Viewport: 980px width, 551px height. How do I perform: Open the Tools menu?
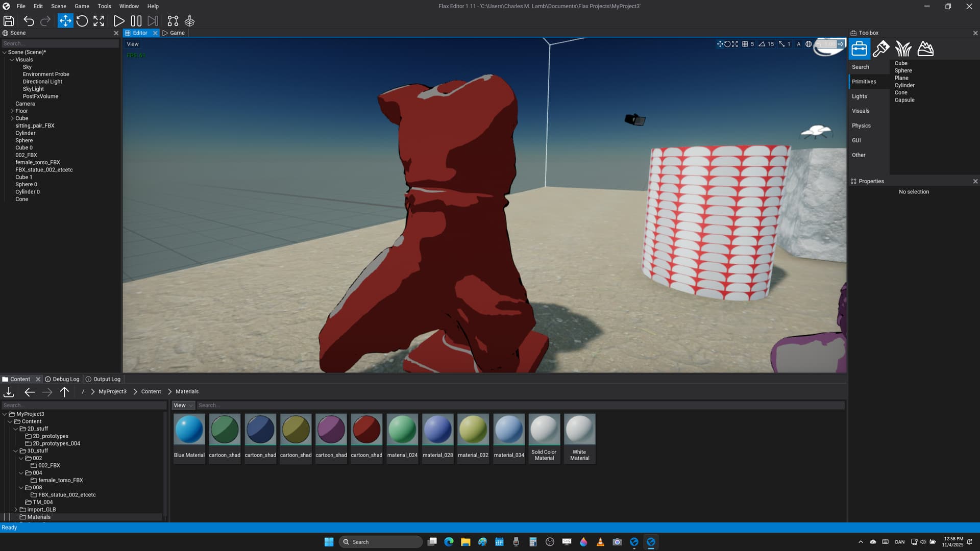coord(104,6)
